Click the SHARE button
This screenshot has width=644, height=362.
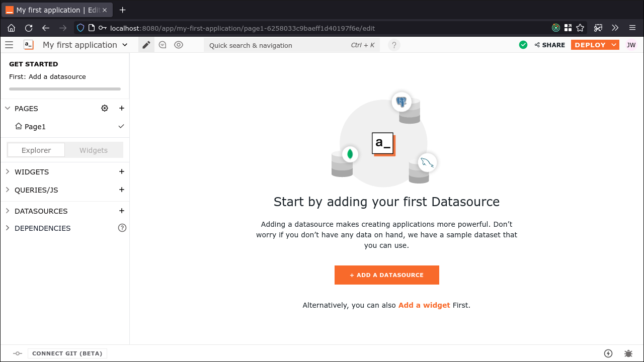pos(549,45)
